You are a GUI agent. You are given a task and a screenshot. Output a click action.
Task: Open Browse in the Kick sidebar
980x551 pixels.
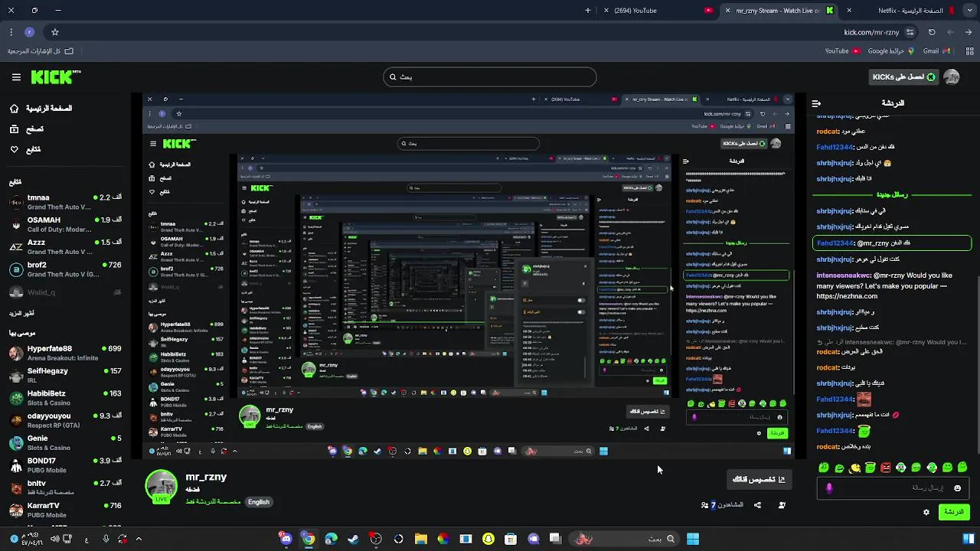click(x=27, y=129)
